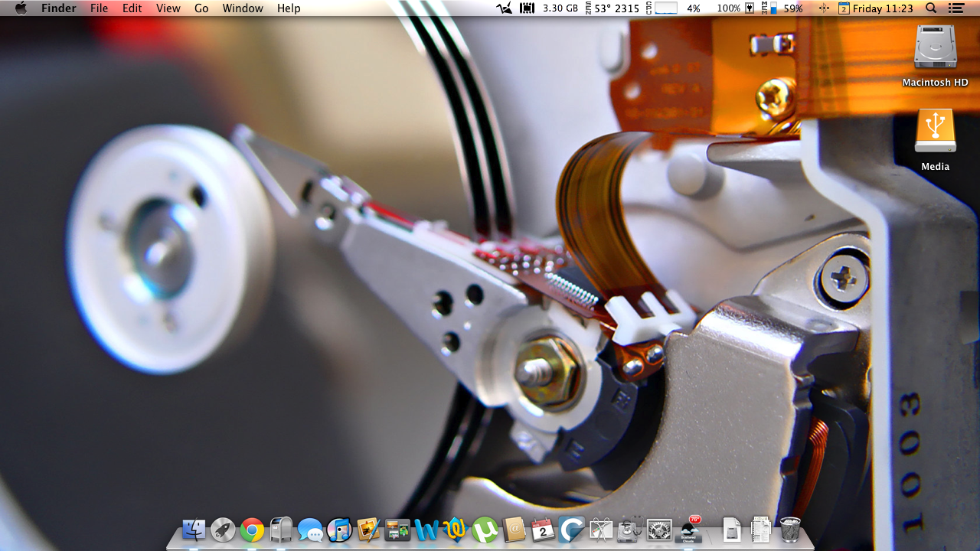Open the Go menu
This screenshot has width=980, height=551.
coord(201,8)
